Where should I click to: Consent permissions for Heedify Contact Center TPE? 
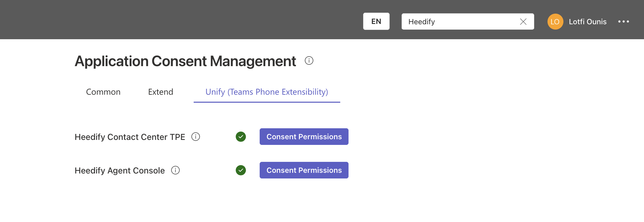tap(304, 137)
